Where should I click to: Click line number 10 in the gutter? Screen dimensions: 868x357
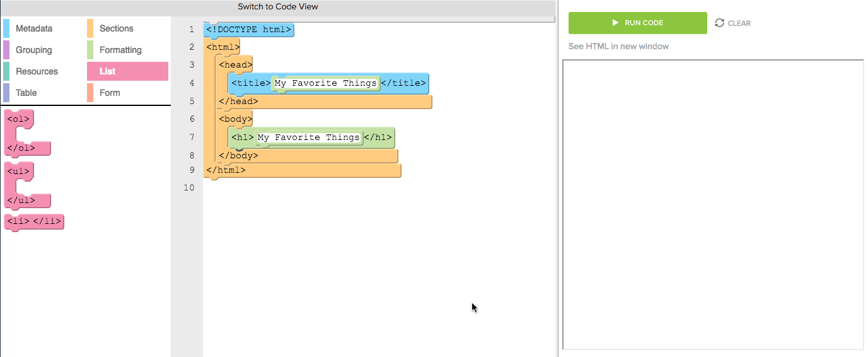tap(189, 187)
